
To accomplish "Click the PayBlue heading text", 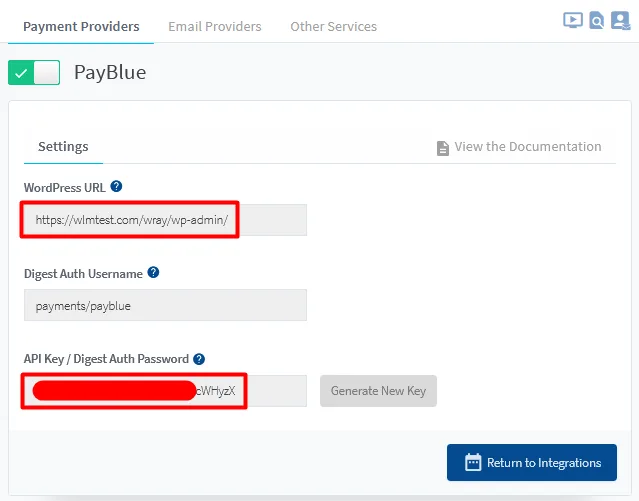I will pos(110,73).
